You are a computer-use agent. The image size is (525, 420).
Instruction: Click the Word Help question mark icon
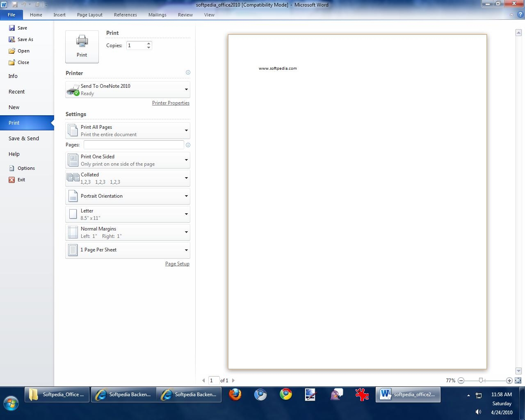click(x=520, y=15)
